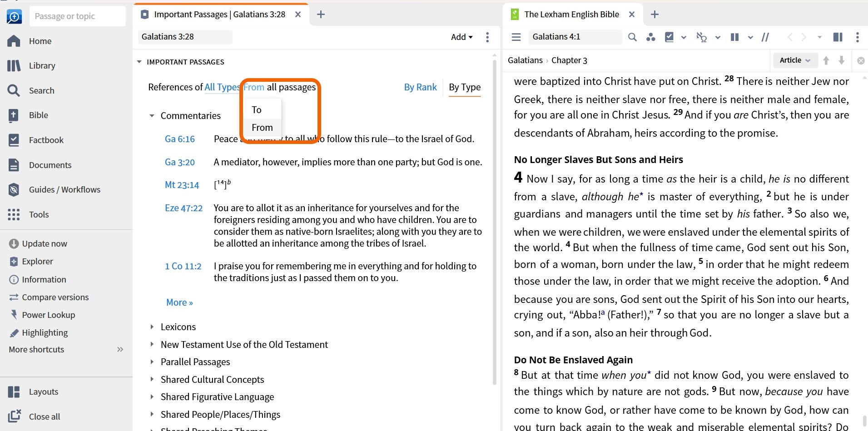The image size is (868, 431).
Task: Go forward in Bible history
Action: pos(804,37)
